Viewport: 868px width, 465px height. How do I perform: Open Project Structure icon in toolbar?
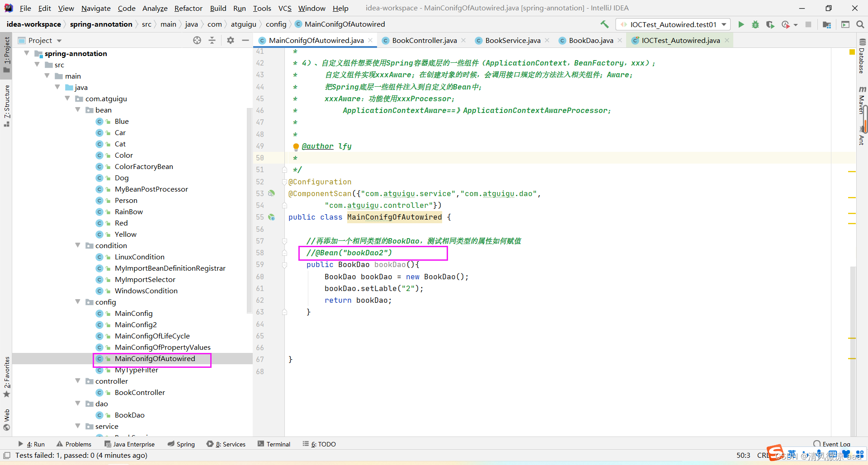pos(827,24)
